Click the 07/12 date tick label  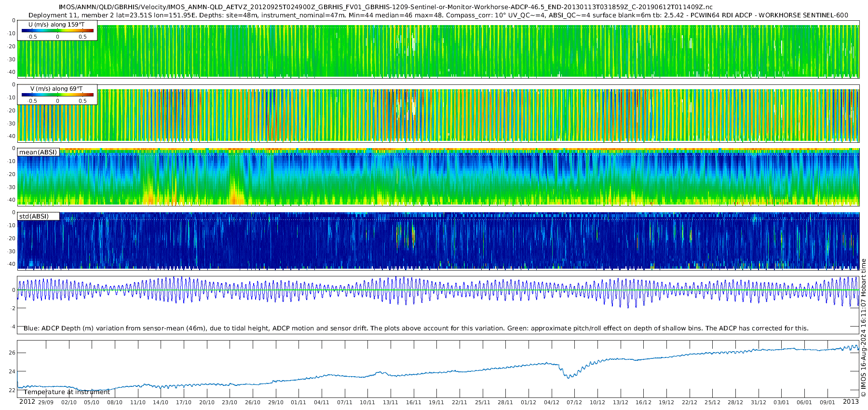[574, 402]
